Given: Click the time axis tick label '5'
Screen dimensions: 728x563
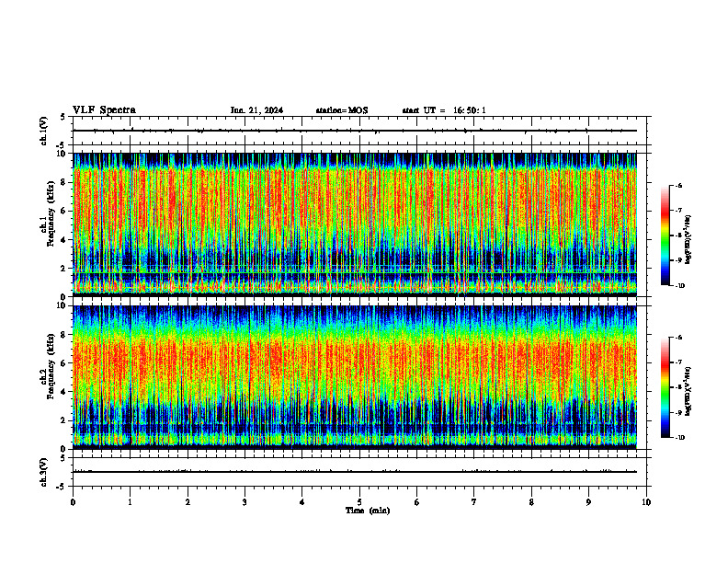Looking at the screenshot, I should tap(359, 502).
